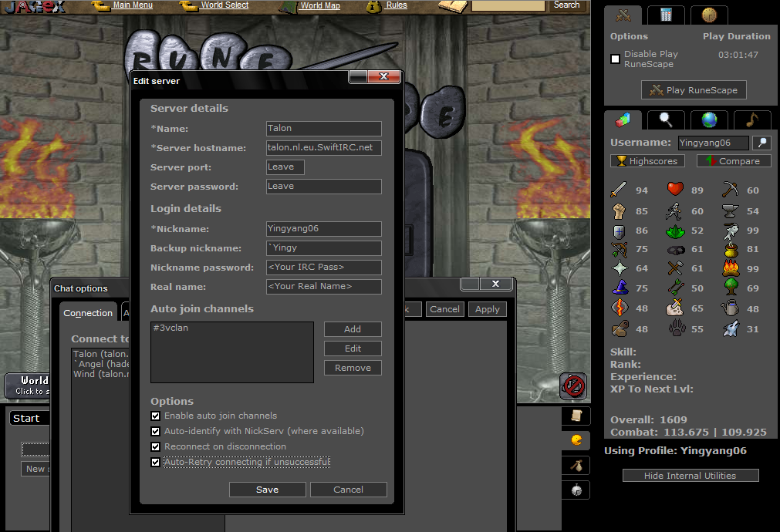Viewport: 780px width, 532px height.
Task: Select the Smithing anvil icon
Action: (x=731, y=210)
